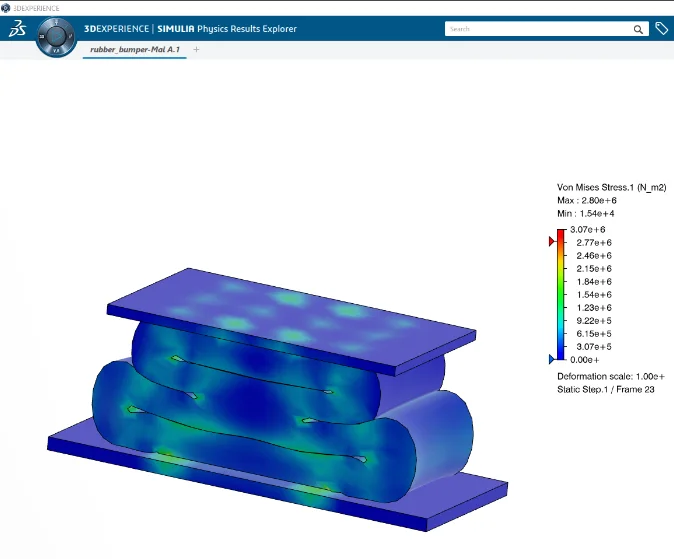The height and width of the screenshot is (559, 674).
Task: Select the south V.R quadrant of the Compass
Action: (56, 51)
